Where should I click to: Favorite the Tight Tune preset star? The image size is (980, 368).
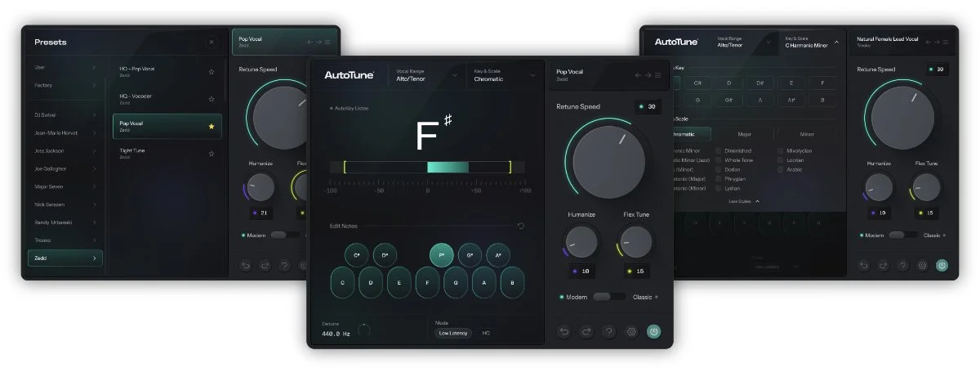[212, 153]
